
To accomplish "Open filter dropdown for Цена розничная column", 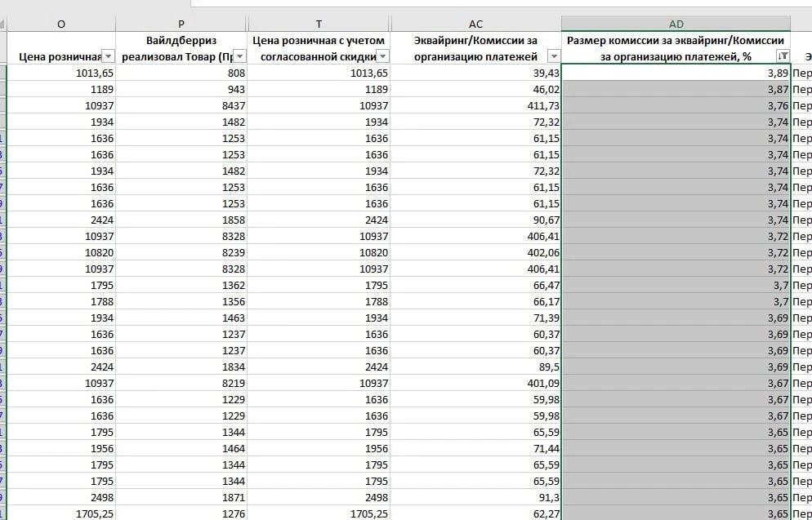I will tap(108, 56).
